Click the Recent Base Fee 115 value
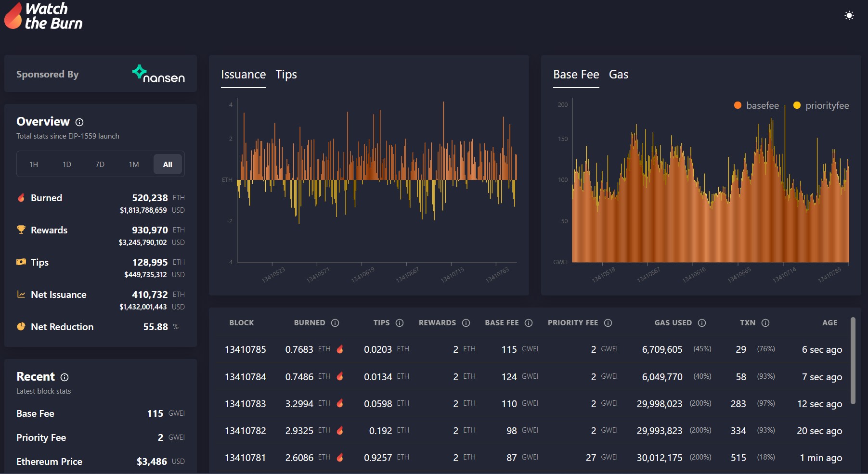The height and width of the screenshot is (474, 868). click(x=155, y=413)
